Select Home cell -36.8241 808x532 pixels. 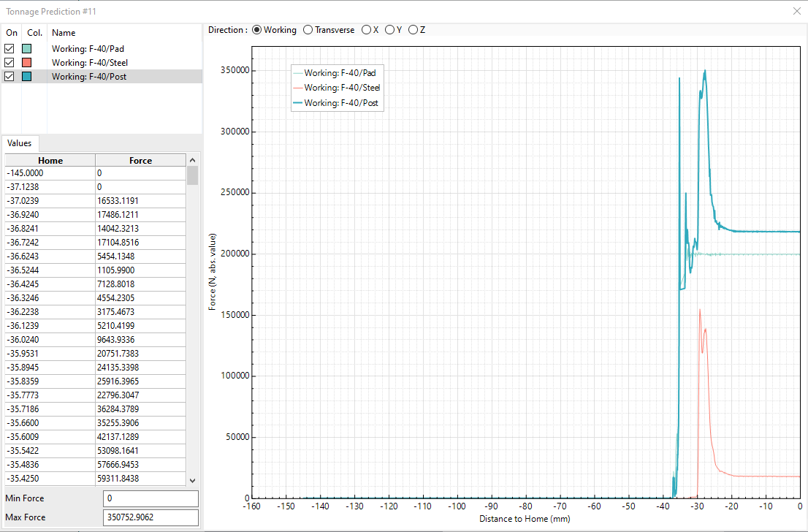(50, 229)
